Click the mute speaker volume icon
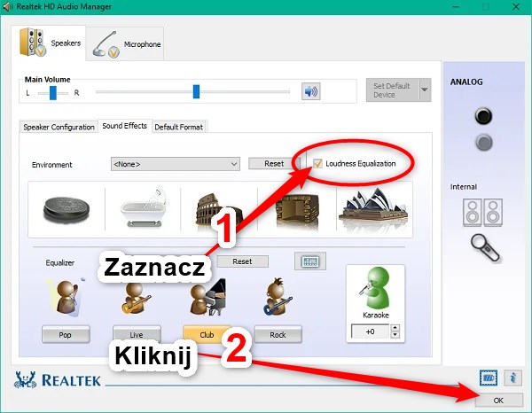This screenshot has width=532, height=413. point(310,91)
